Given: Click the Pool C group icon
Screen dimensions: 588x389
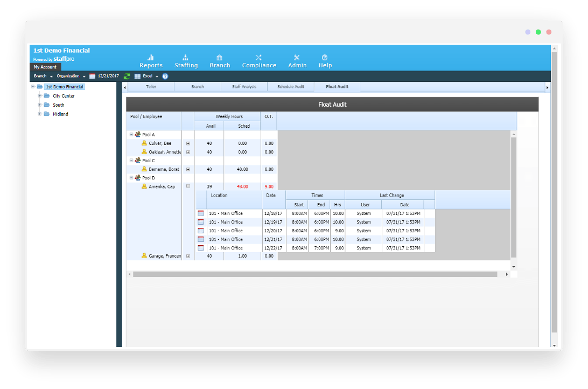Looking at the screenshot, I should pos(138,160).
